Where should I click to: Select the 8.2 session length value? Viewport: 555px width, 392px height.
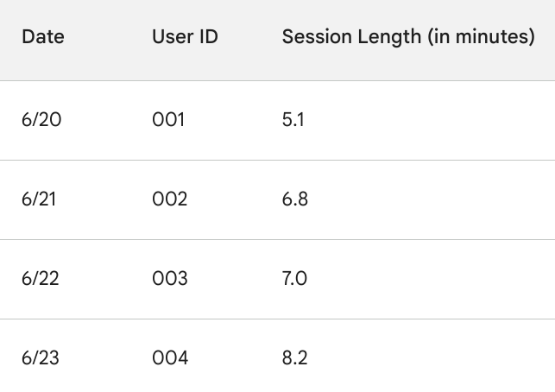pyautogui.click(x=294, y=358)
